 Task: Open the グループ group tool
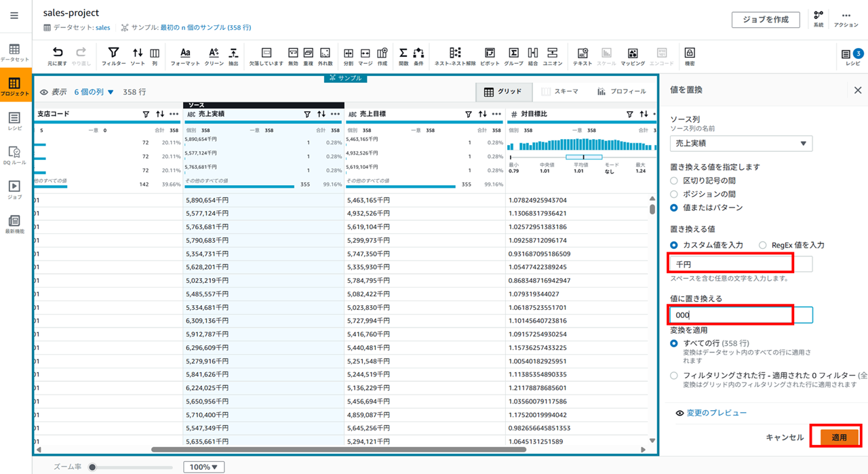click(x=514, y=56)
